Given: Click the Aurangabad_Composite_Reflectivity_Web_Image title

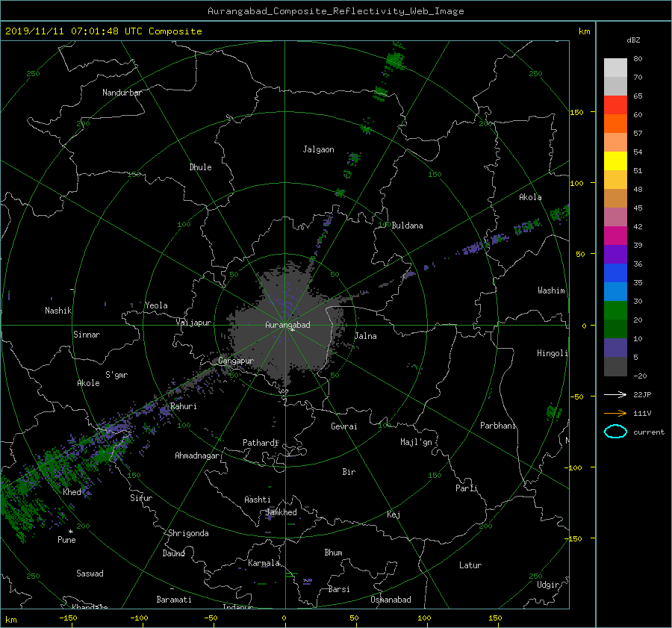Looking at the screenshot, I should point(336,11).
